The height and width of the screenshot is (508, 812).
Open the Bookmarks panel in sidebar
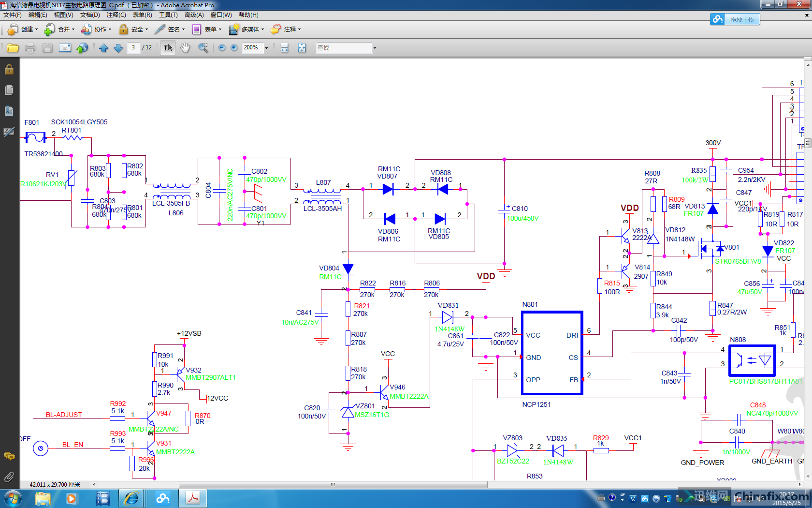(9, 111)
